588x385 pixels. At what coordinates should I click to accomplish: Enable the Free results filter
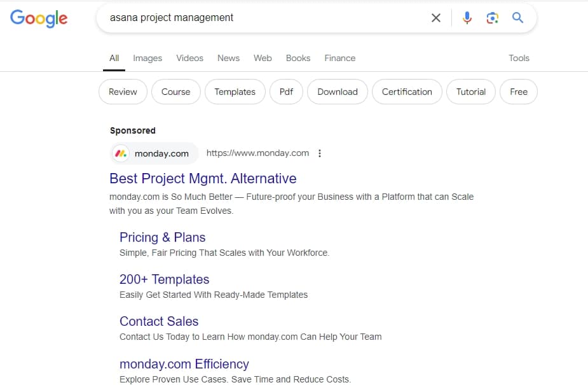(x=518, y=92)
